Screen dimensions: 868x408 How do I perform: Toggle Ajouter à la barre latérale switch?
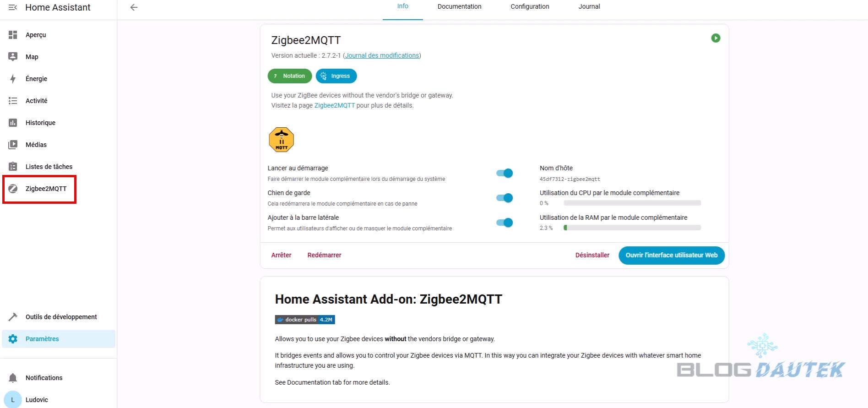point(505,223)
